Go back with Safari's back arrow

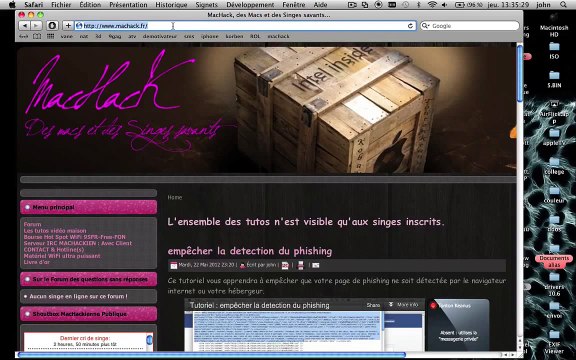tap(25, 26)
